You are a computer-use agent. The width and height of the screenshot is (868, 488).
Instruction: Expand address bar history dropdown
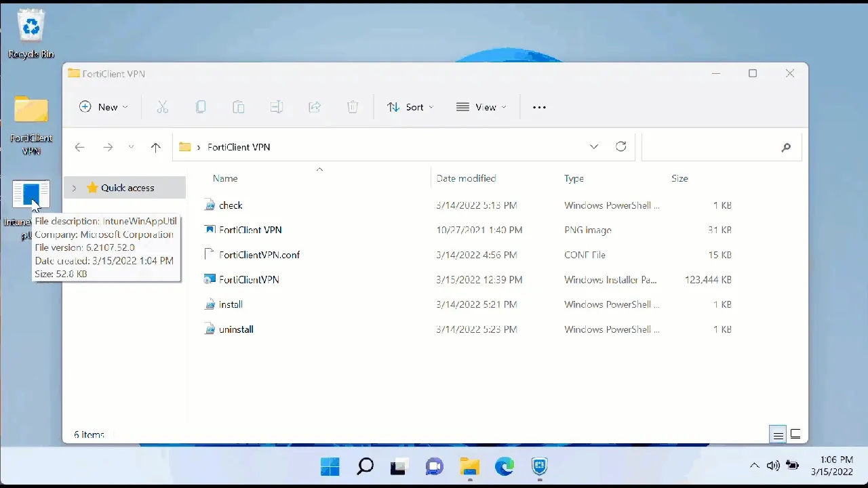pyautogui.click(x=594, y=146)
